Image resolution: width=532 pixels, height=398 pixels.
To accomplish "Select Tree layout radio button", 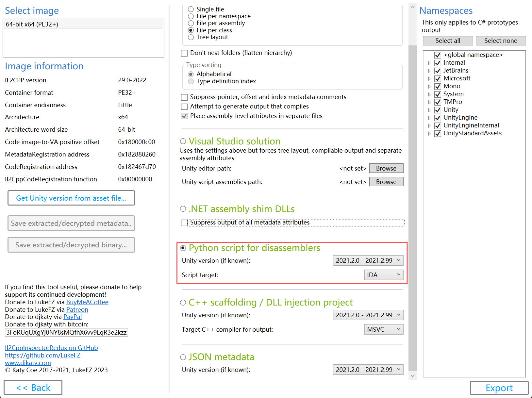I will click(191, 37).
